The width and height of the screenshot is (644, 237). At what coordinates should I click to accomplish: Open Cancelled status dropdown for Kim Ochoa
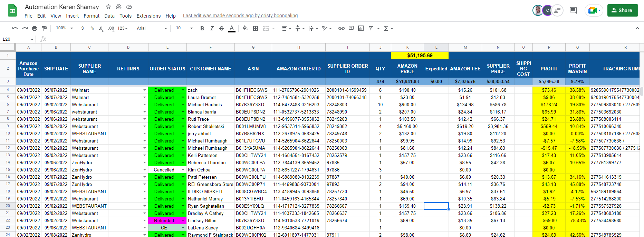click(x=183, y=170)
